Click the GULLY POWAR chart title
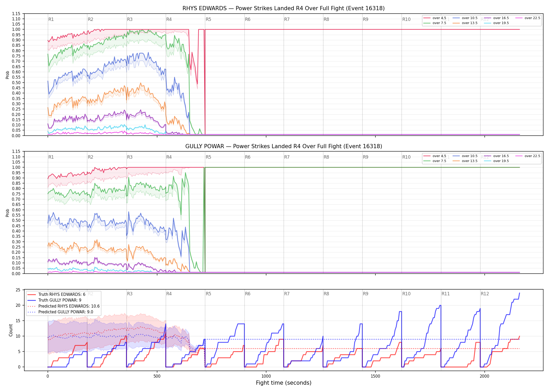This screenshot has height=392, width=549. (284, 146)
